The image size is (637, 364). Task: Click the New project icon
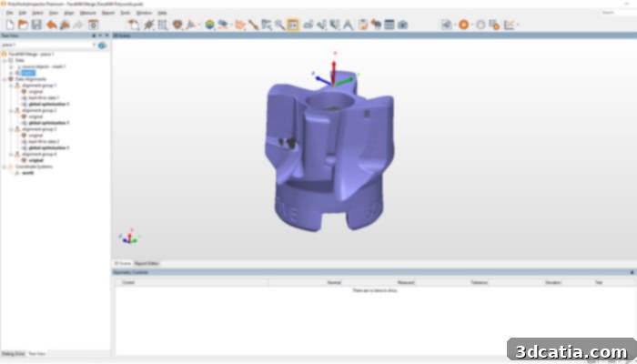click(x=10, y=25)
